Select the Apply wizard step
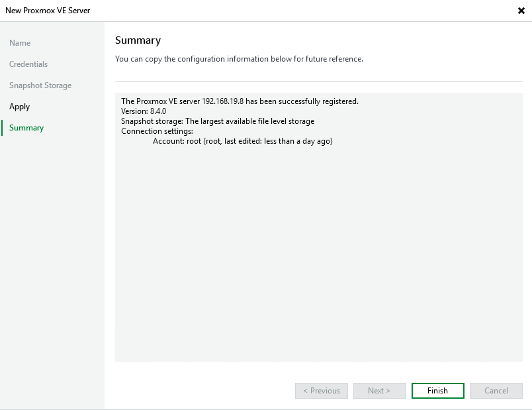This screenshot has height=410, width=532. 19,107
